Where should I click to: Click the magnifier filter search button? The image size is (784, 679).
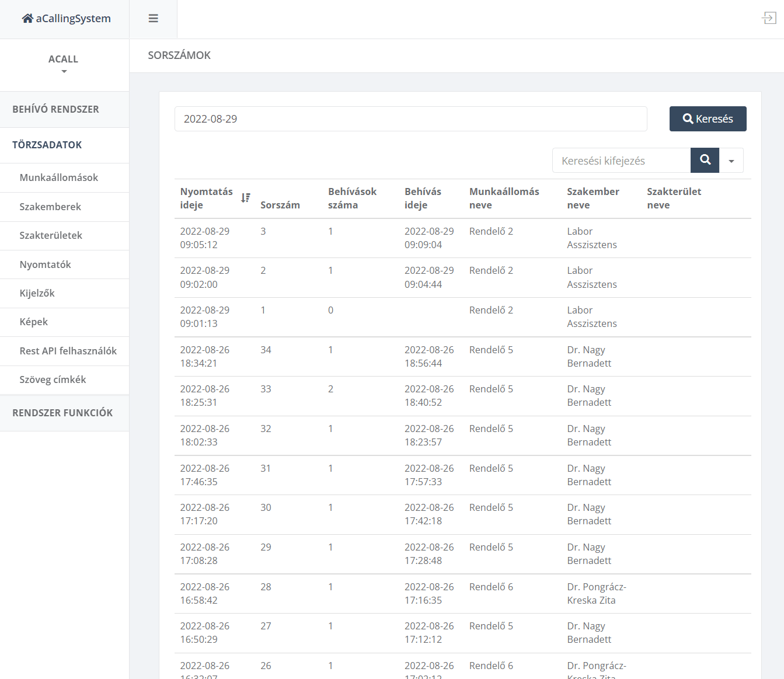coord(705,160)
